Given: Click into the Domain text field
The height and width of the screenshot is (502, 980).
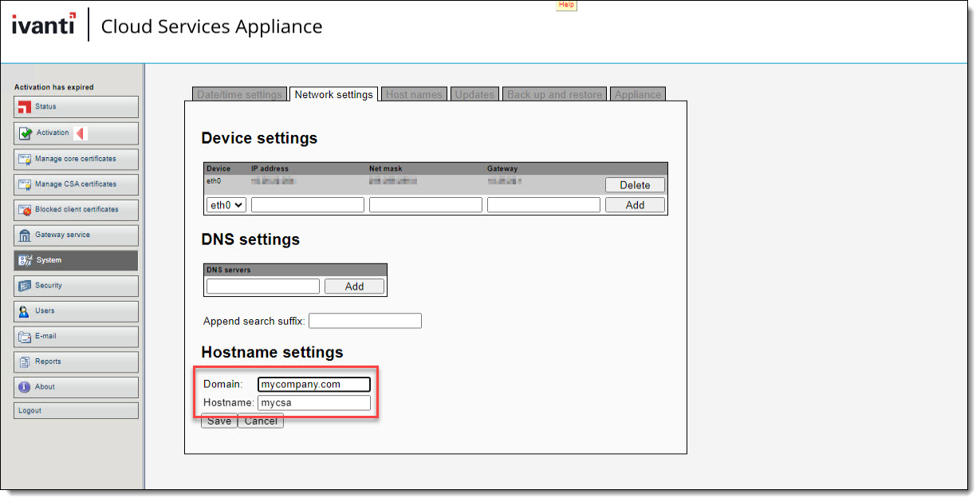Looking at the screenshot, I should click(314, 385).
